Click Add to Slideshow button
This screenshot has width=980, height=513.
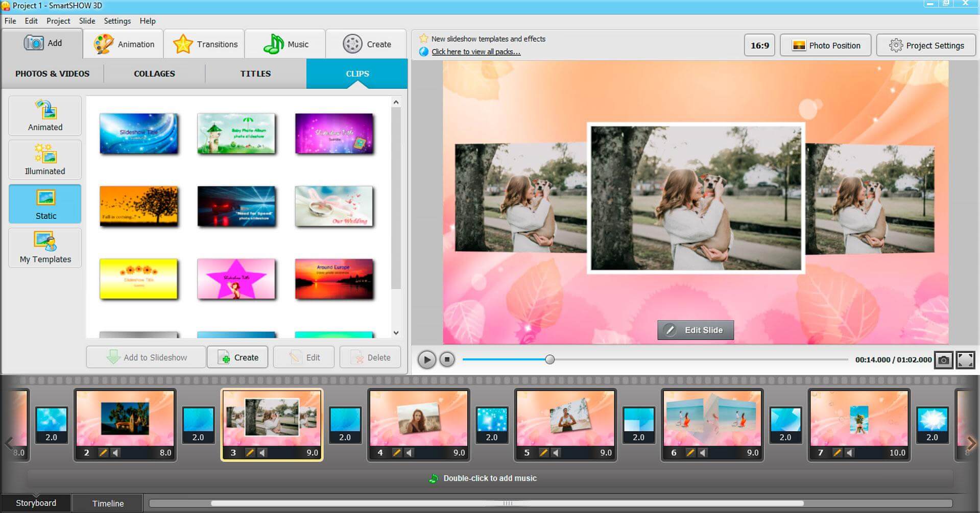pyautogui.click(x=146, y=357)
